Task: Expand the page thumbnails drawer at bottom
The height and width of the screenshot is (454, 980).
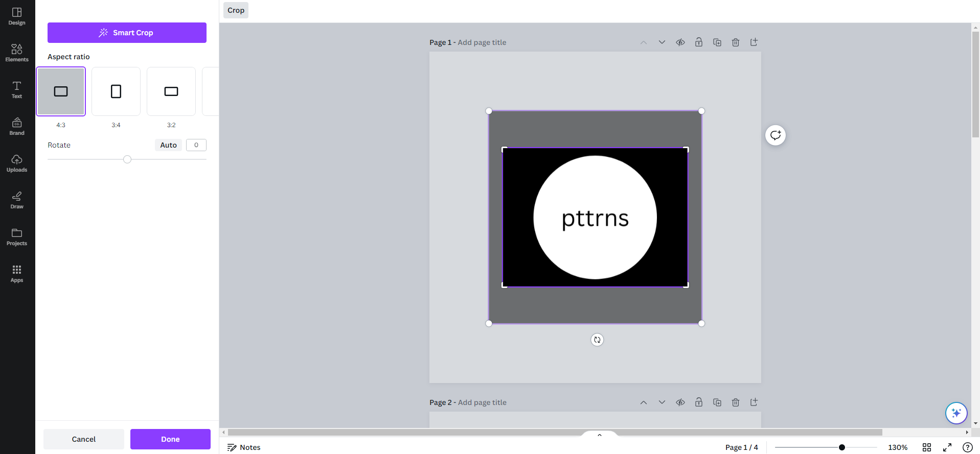Action: tap(600, 435)
